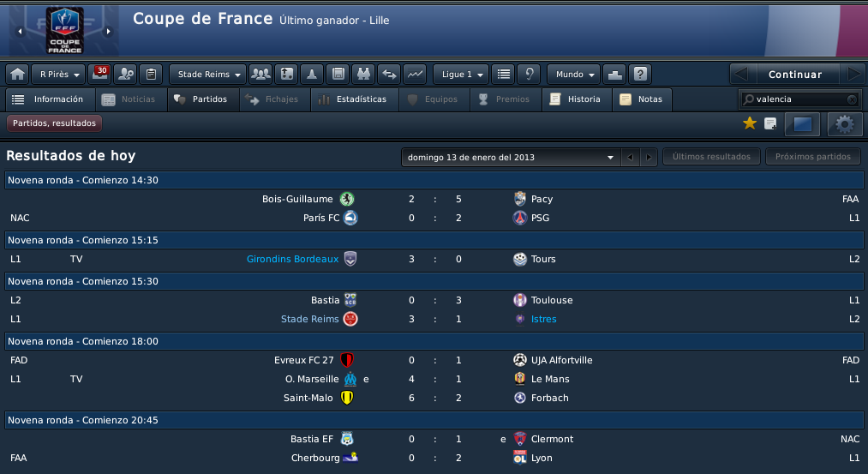868x474 pixels.
Task: Open the Stade Reims dropdown menu
Action: pos(208,74)
